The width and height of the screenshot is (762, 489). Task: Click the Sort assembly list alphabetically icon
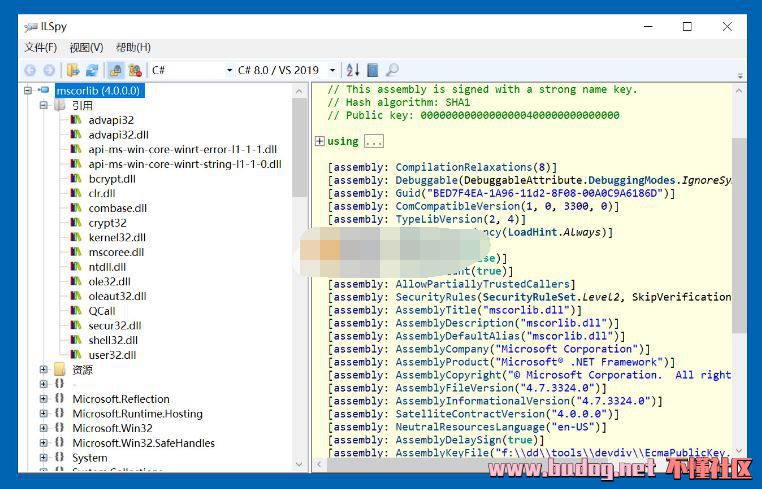coord(352,70)
